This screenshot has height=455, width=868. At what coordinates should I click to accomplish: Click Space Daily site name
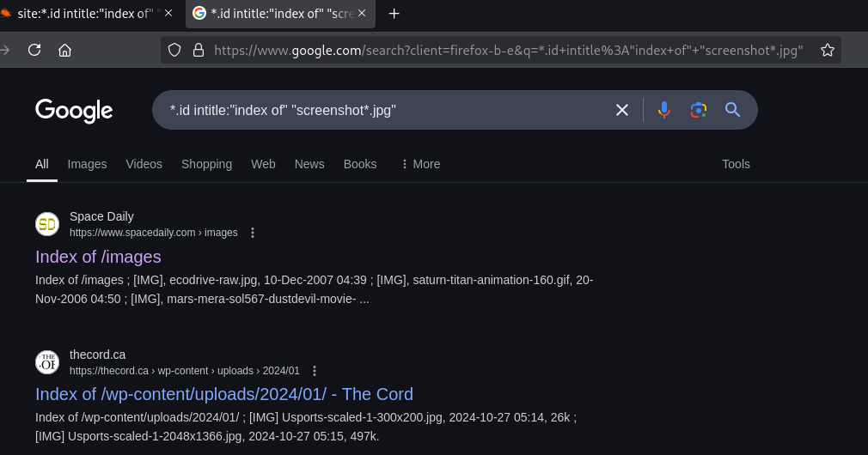tap(101, 216)
